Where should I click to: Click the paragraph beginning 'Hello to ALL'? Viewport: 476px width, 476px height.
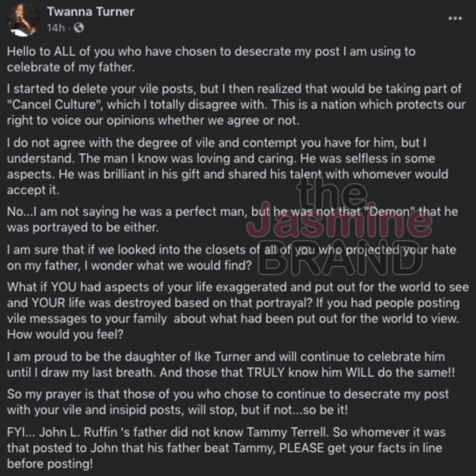[x=211, y=59]
